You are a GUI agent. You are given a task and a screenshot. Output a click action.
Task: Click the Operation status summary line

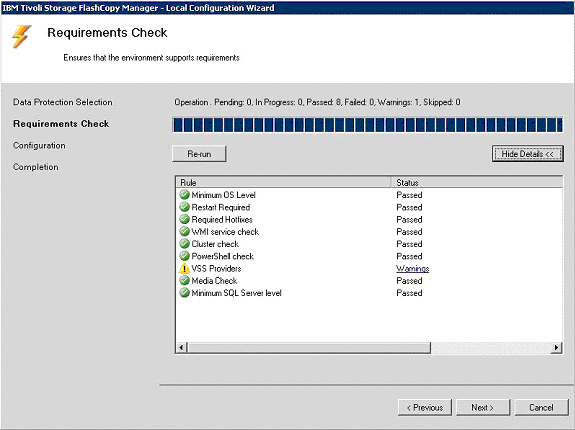pos(317,102)
